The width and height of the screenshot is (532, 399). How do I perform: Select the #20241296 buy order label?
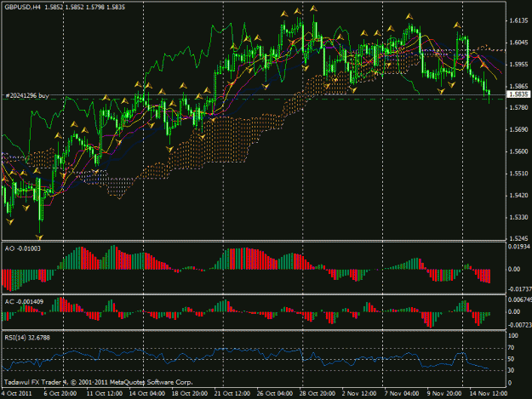(27, 96)
